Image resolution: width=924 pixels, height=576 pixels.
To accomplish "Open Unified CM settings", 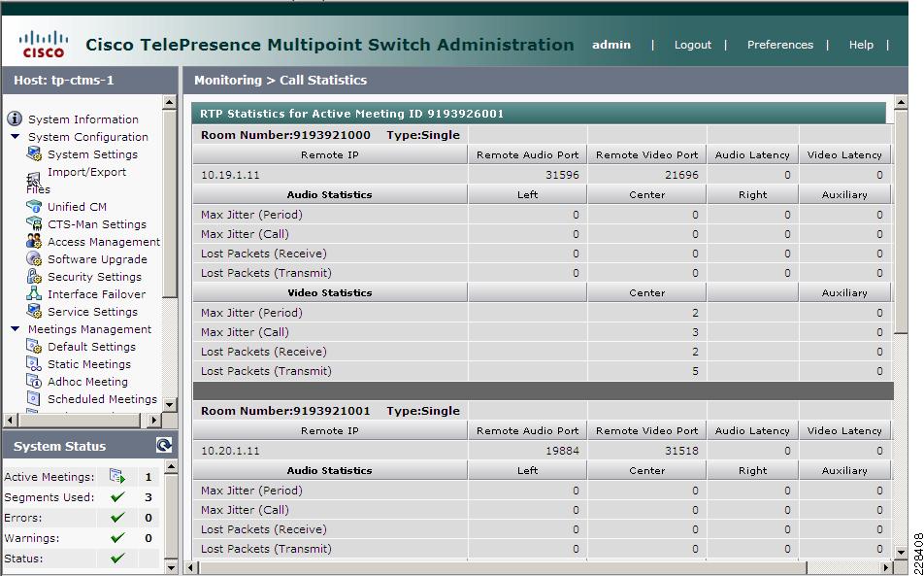I will pyautogui.click(x=78, y=207).
